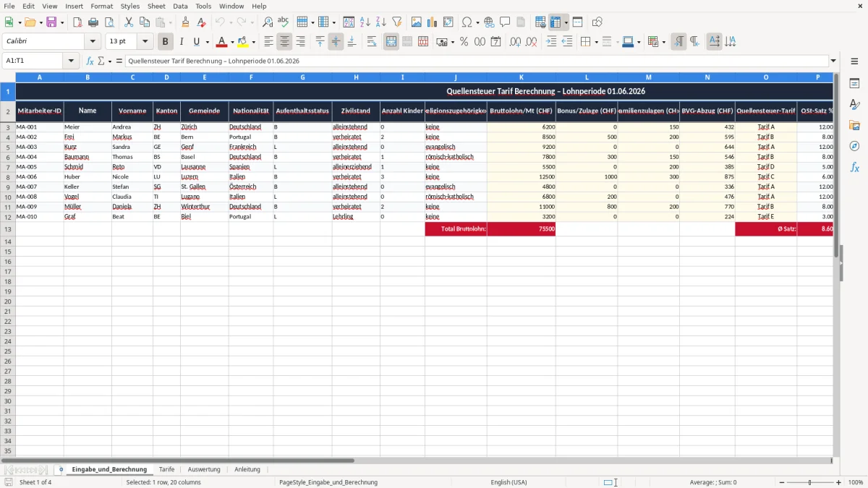
Task: Open the Calibri font name dropdown
Action: [x=93, y=42]
